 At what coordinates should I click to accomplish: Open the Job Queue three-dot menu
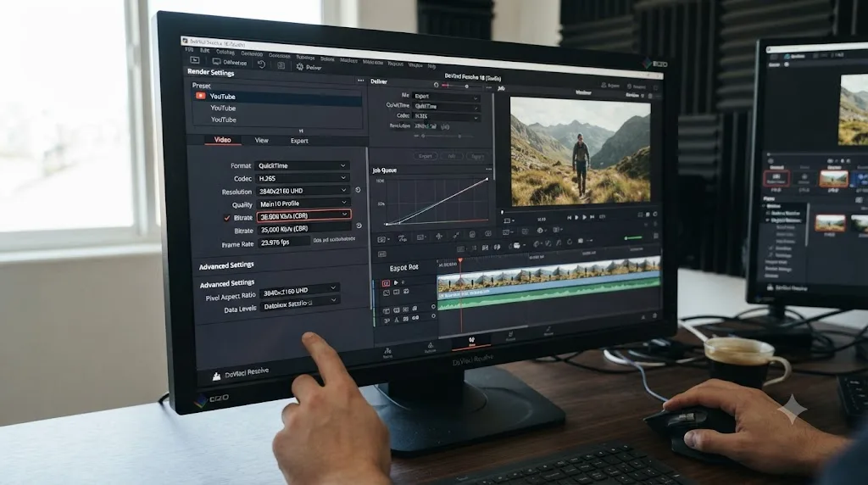489,170
